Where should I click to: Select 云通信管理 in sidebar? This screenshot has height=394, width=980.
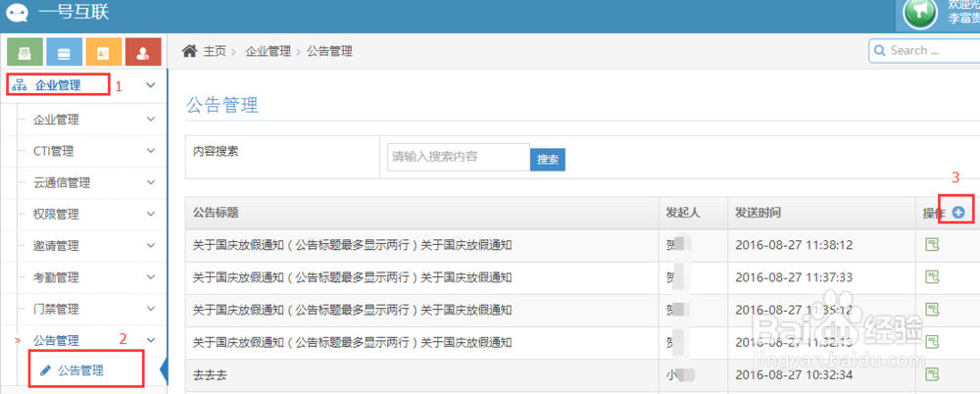click(62, 183)
